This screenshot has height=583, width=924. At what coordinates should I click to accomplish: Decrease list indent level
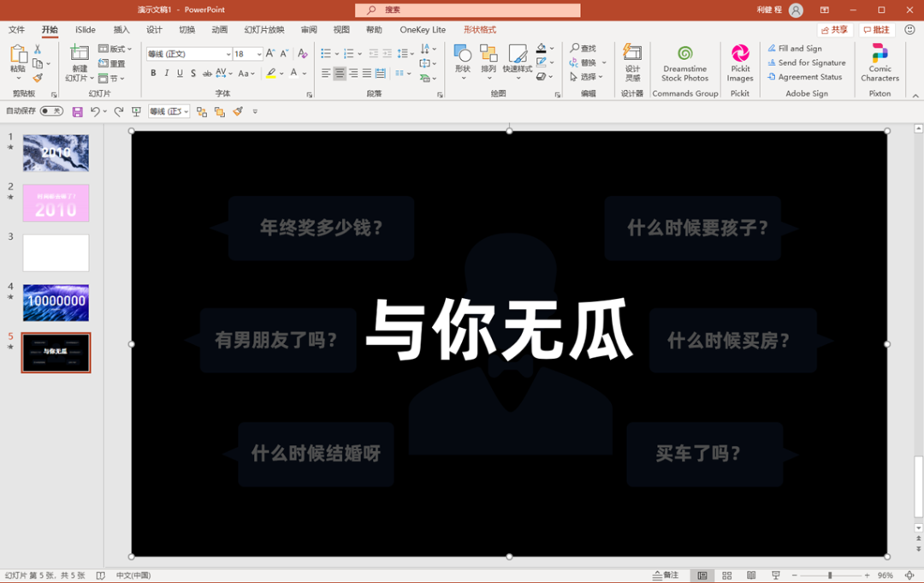coord(374,54)
